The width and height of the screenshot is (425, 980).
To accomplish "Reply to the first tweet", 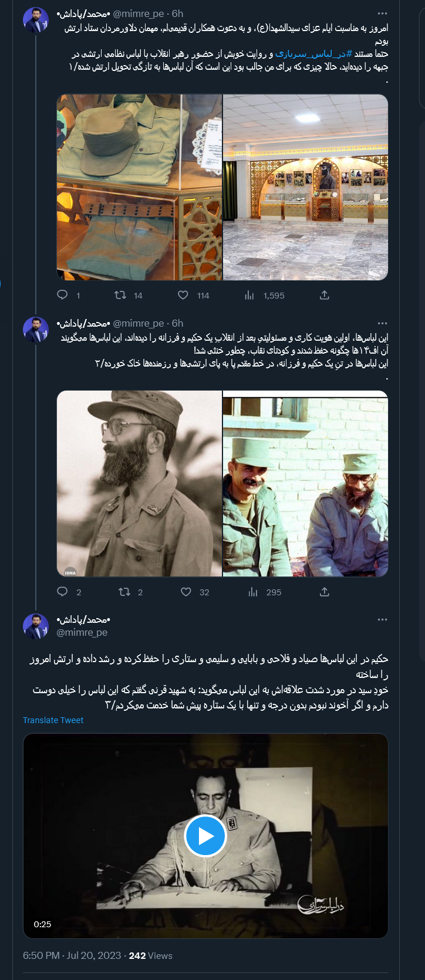I will (62, 296).
